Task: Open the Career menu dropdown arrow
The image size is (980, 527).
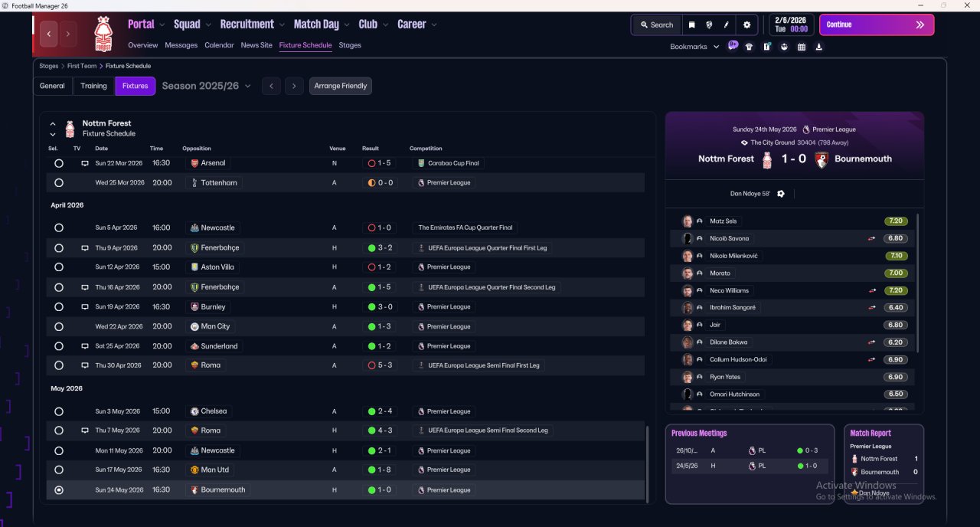Action: point(434,25)
